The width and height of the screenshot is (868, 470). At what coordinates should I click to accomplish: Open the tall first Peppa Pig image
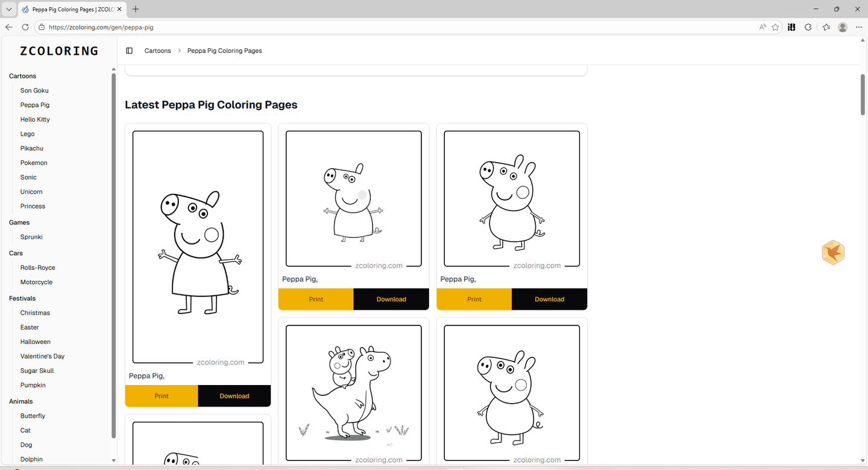click(198, 247)
